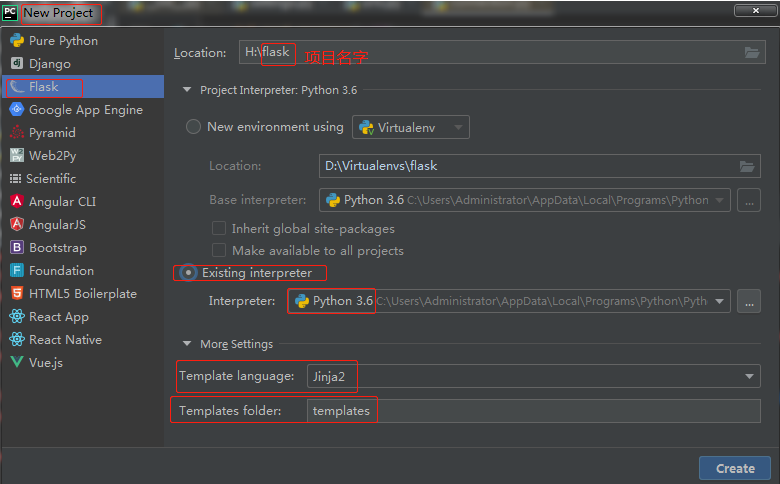Click the Templates folder input field
Image resolution: width=780 pixels, height=484 pixels.
(534, 411)
